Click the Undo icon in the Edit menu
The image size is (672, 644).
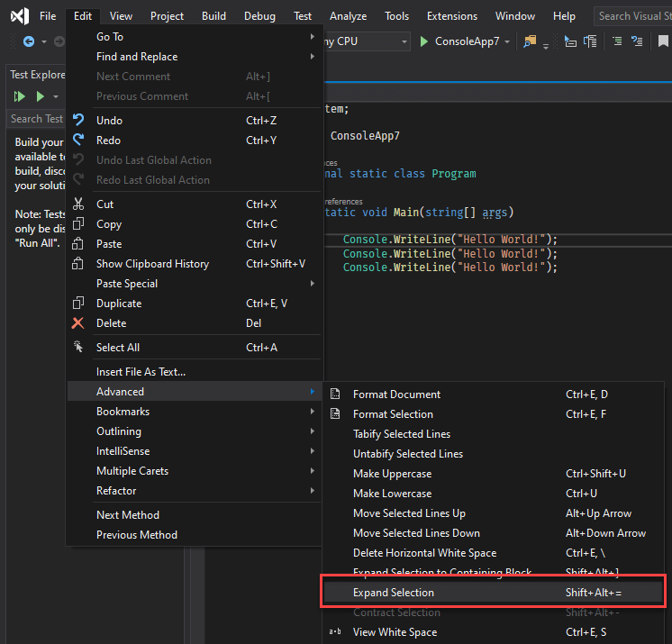(78, 121)
